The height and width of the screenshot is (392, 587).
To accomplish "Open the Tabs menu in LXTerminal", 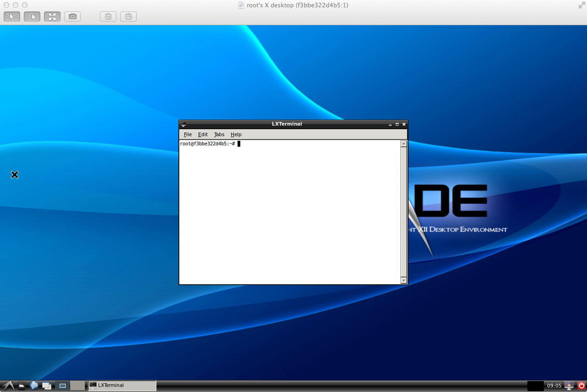I will click(x=219, y=134).
